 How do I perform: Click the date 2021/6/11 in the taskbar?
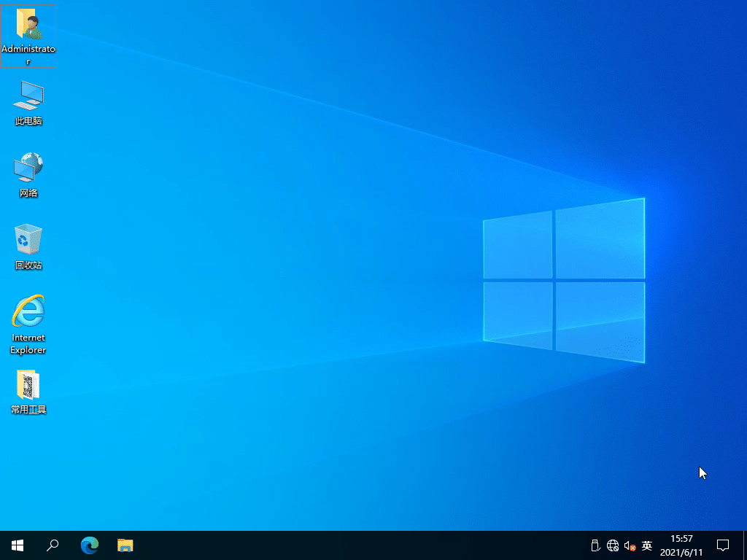680,551
